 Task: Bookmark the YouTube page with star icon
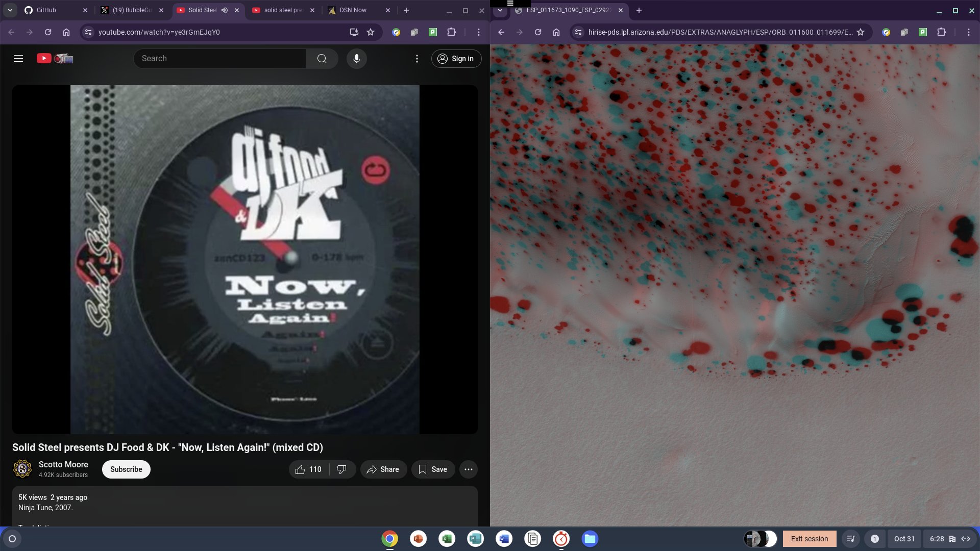pyautogui.click(x=371, y=32)
